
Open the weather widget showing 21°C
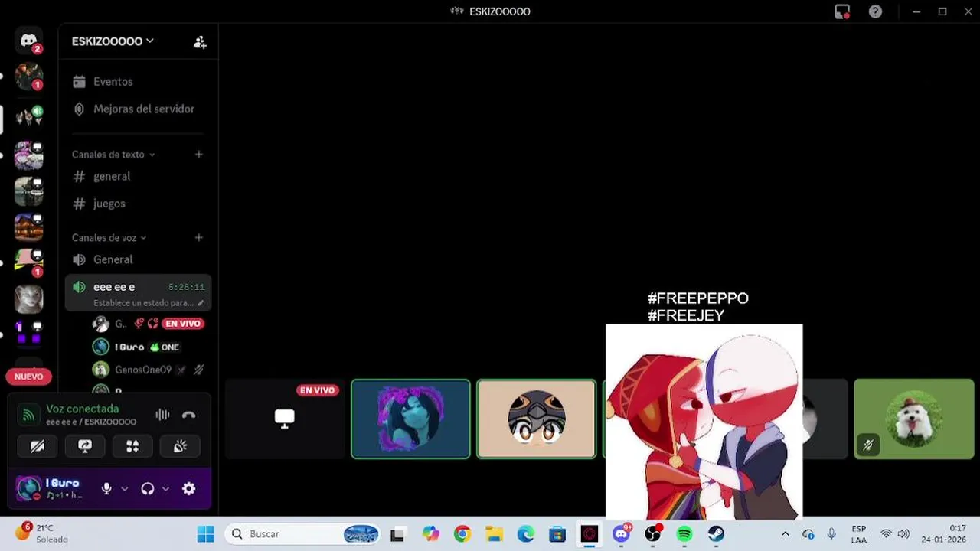(x=42, y=533)
